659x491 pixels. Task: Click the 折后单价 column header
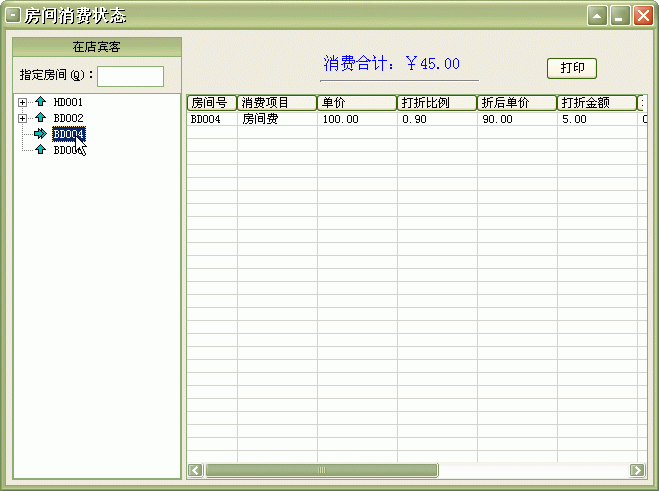click(x=516, y=103)
